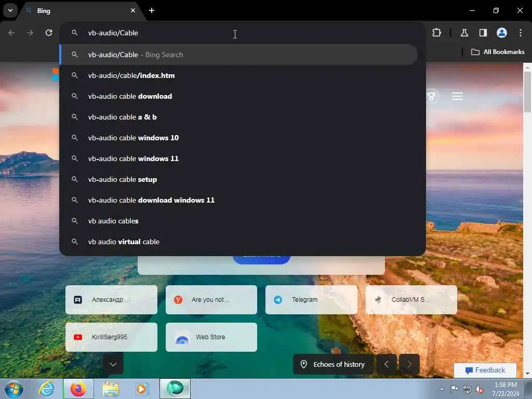Choose the 'vb-audio cable a & b' suggestion
Image resolution: width=532 pixels, height=399 pixels.
click(x=238, y=117)
